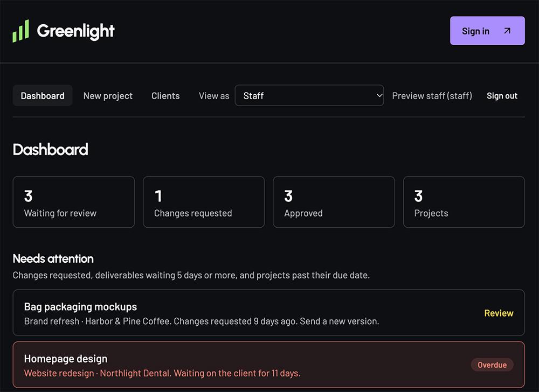Open the Bag packaging mockups item
539x392 pixels.
[x=269, y=313]
